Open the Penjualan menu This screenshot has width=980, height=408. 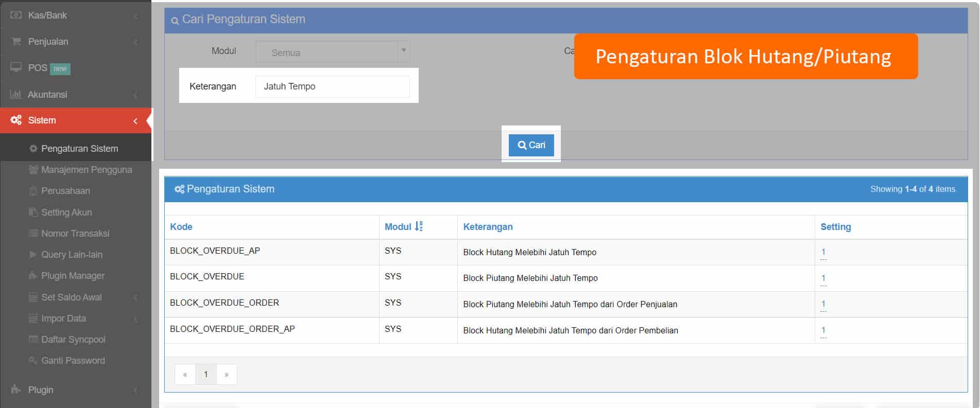pyautogui.click(x=76, y=42)
